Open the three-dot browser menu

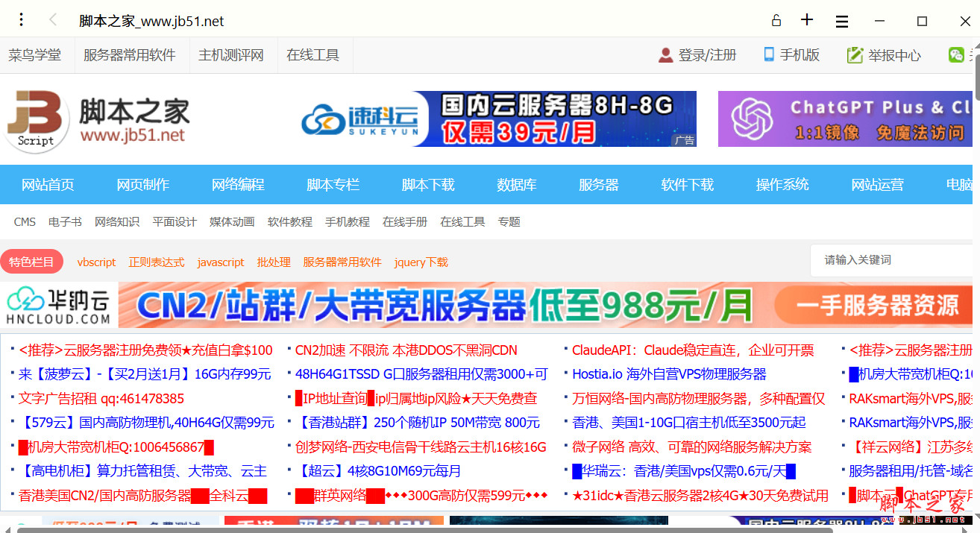tap(22, 19)
